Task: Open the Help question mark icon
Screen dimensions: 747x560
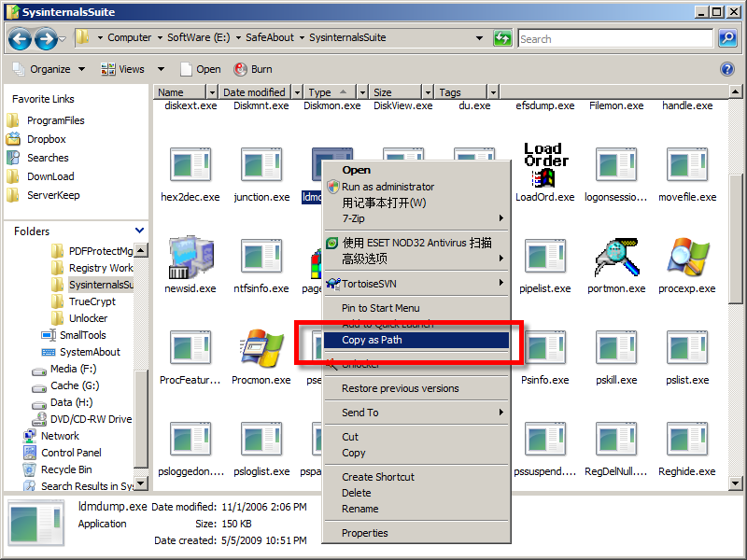Action: [x=727, y=69]
